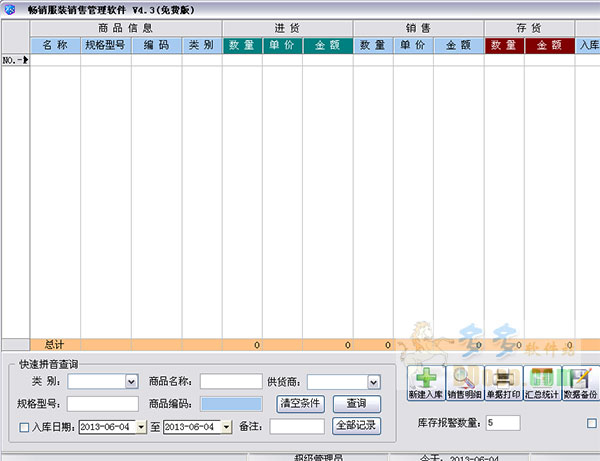This screenshot has height=461, width=600.
Task: Click red 数量 header under 存货
Action: (x=504, y=45)
